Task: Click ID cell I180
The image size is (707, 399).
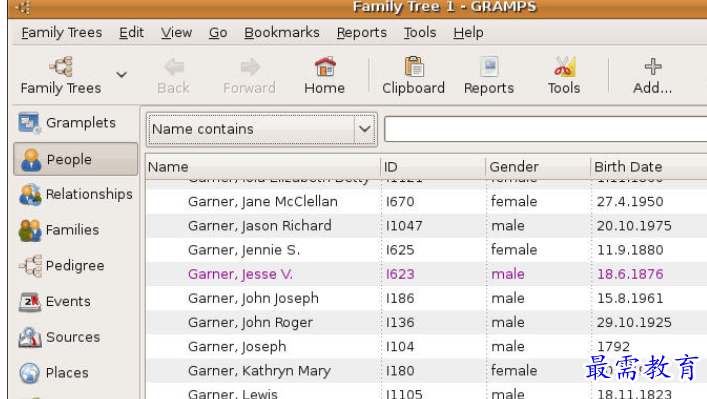Action: coord(400,371)
